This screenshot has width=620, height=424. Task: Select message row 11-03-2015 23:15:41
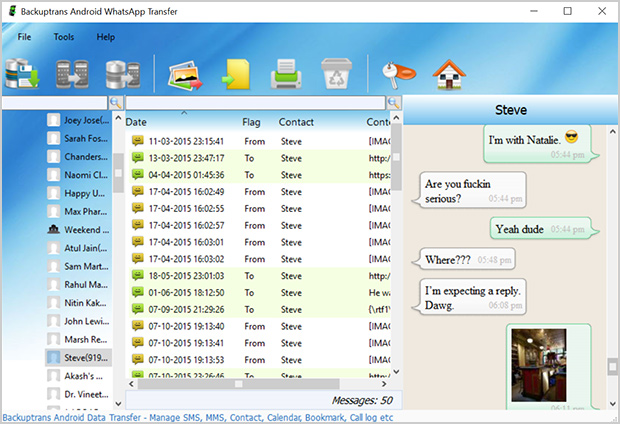[x=260, y=141]
